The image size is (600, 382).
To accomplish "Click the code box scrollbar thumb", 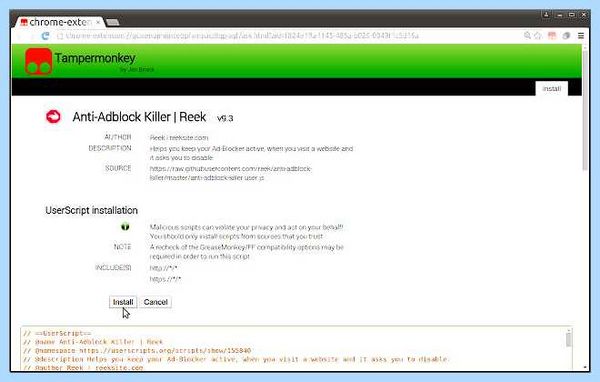I will (x=569, y=340).
